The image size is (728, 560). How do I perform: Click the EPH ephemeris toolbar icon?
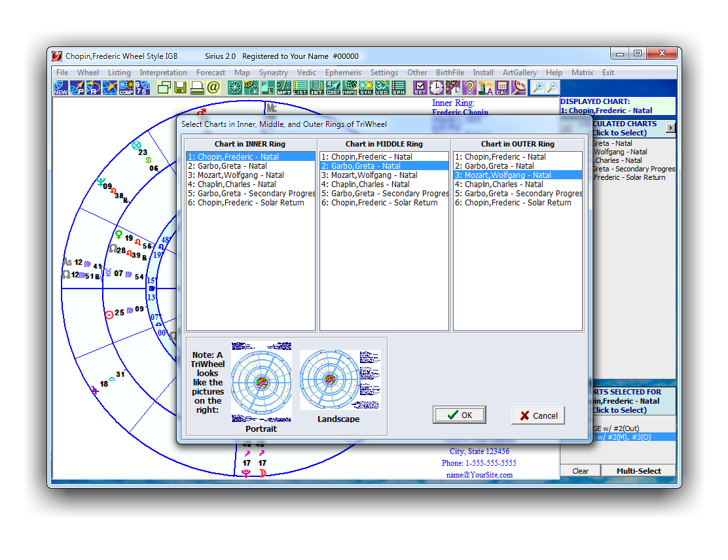(399, 87)
